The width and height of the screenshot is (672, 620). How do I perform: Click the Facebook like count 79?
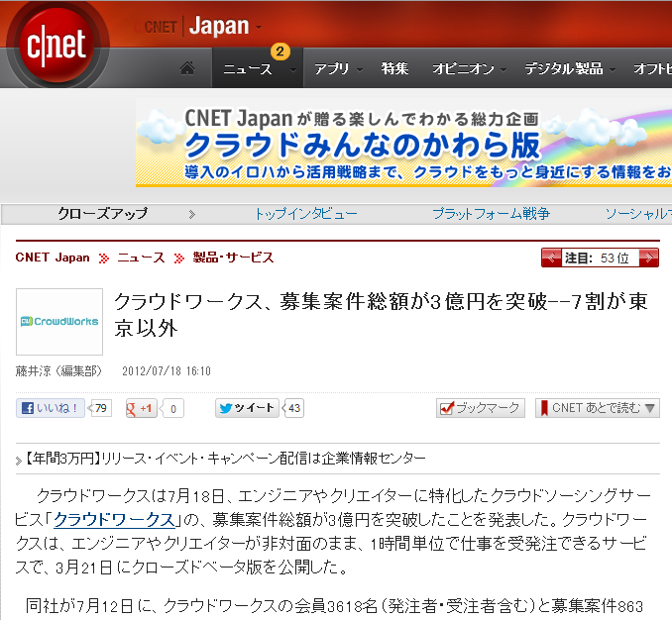coord(100,408)
